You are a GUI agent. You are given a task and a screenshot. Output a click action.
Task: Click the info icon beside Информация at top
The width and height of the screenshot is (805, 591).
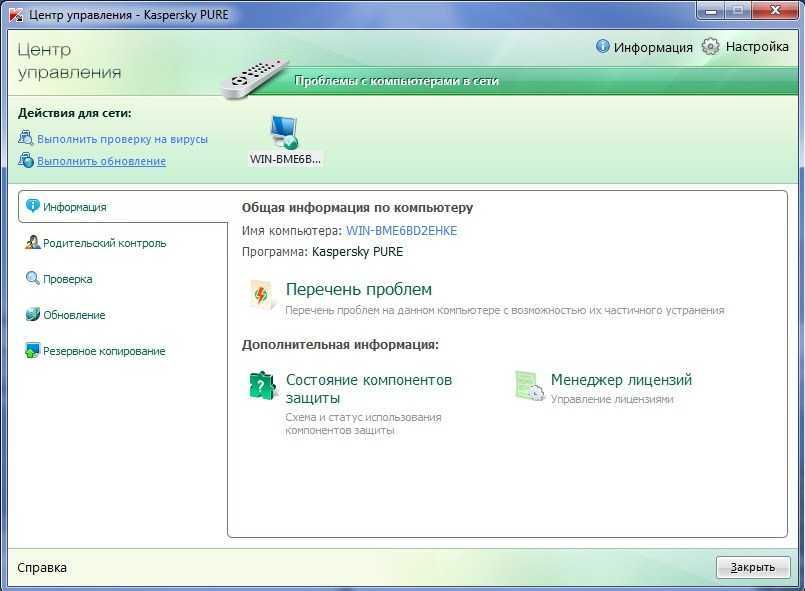click(x=603, y=47)
